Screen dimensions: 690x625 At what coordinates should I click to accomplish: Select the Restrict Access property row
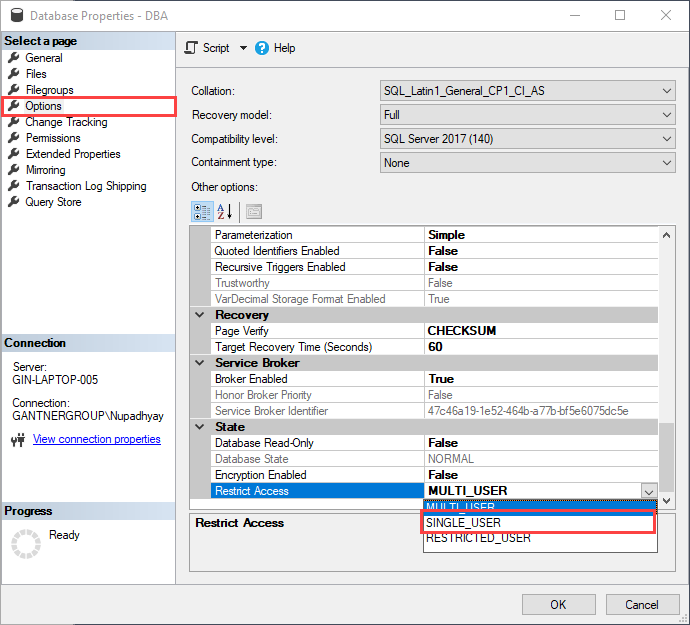(434, 491)
